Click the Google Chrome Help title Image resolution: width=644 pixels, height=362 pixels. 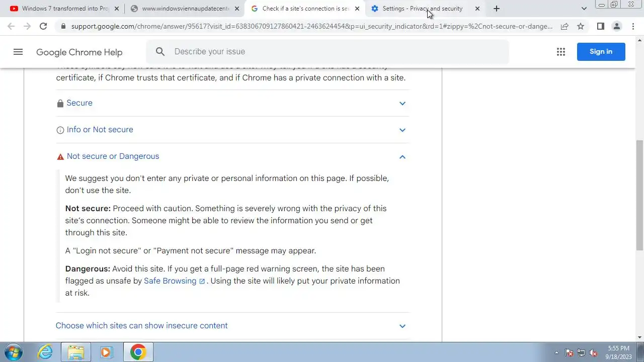(79, 52)
